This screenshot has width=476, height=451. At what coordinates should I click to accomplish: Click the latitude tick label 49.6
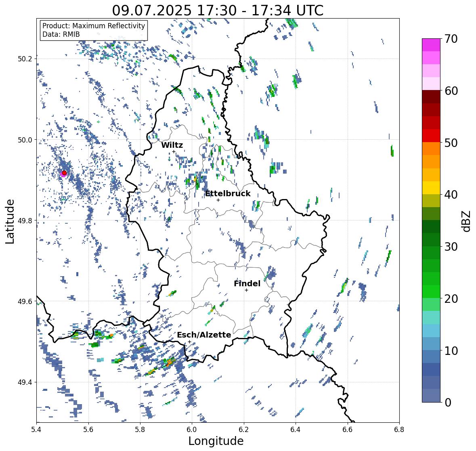[25, 301]
